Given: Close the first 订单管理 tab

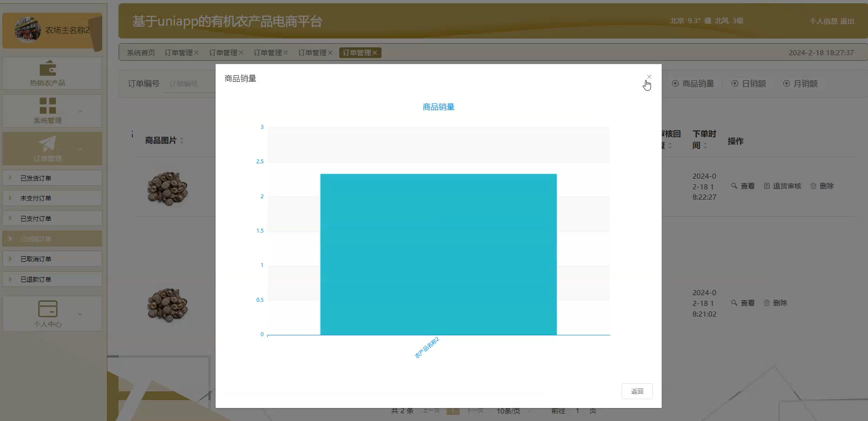Looking at the screenshot, I should [x=197, y=53].
